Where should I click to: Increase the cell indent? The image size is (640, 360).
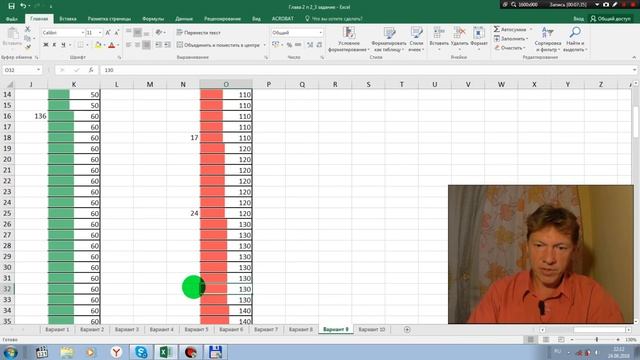click(167, 45)
